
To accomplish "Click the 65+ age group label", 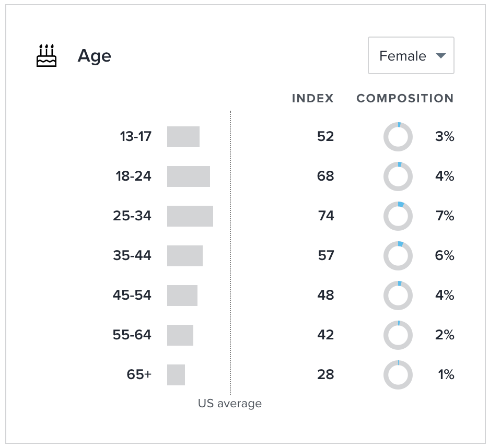I will tap(139, 375).
